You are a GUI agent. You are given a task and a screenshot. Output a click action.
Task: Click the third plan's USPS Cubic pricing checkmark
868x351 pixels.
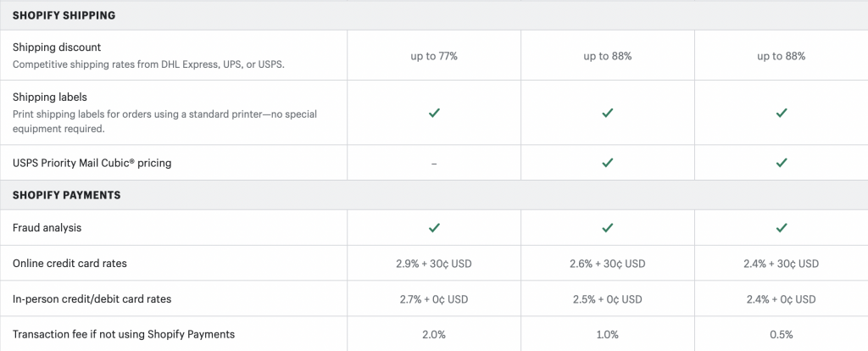[781, 163]
